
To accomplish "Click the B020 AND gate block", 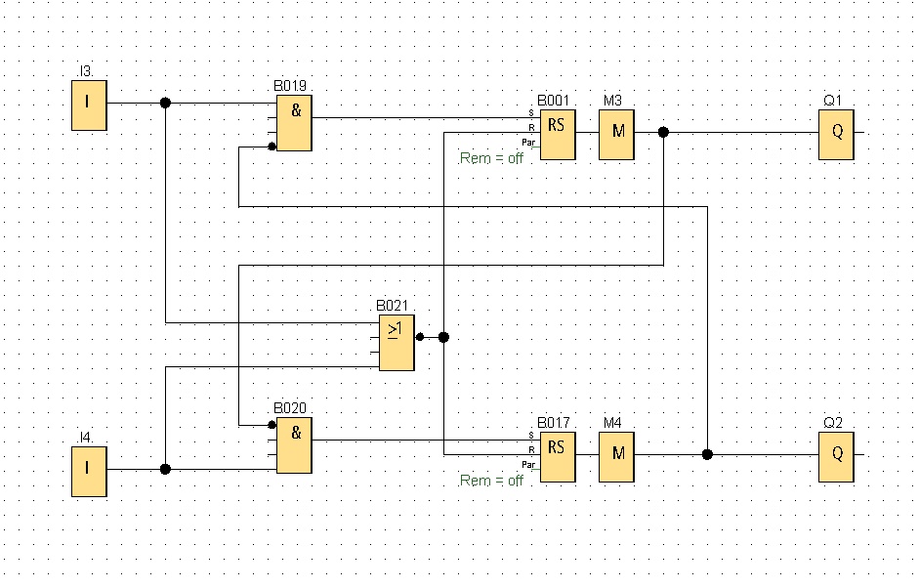I will 295,445.
